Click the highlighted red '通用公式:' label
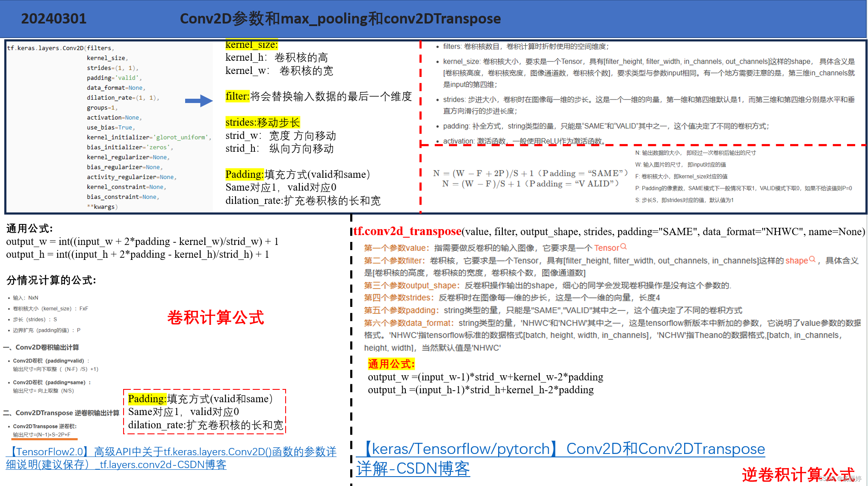 pos(391,364)
